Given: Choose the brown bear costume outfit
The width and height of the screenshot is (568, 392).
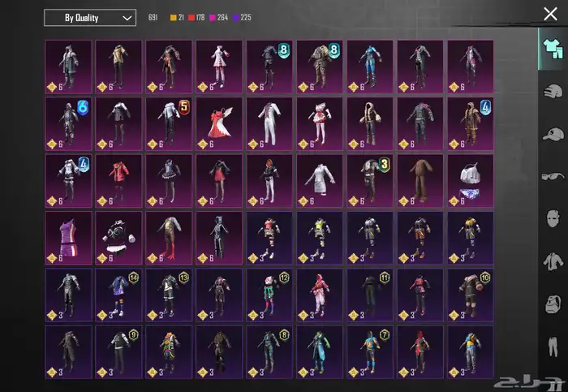Looking at the screenshot, I should click(420, 180).
